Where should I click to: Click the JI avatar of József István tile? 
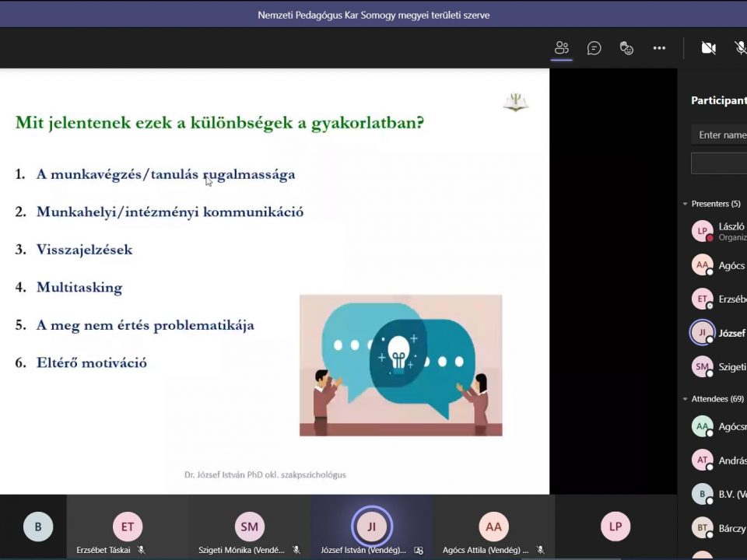(371, 527)
